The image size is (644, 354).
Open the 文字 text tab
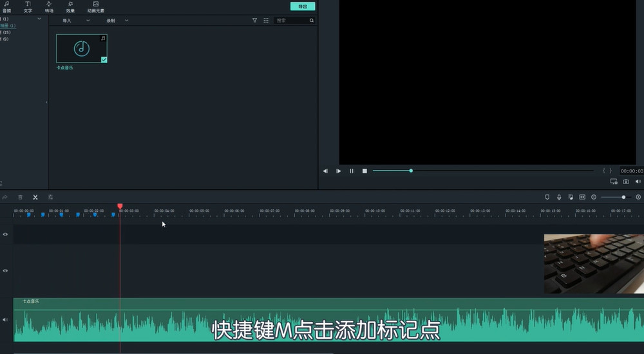pos(28,7)
